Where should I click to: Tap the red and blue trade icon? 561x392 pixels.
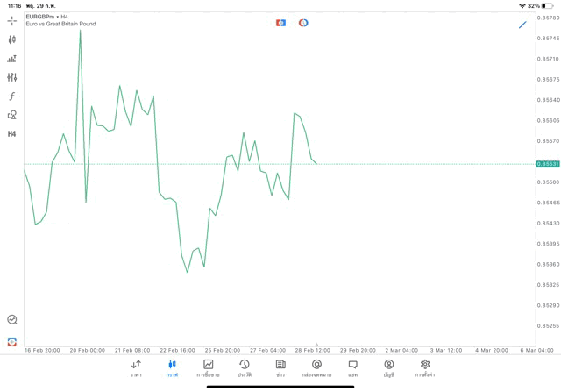280,23
